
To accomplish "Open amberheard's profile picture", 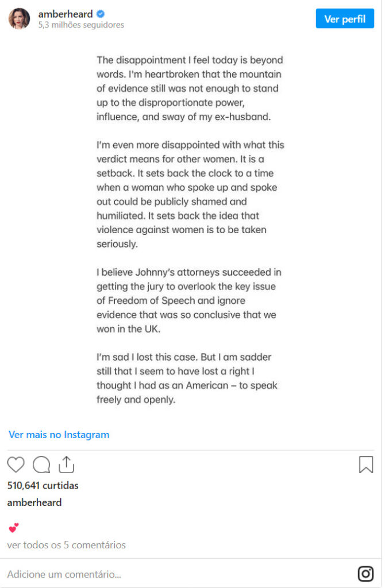I will pos(19,18).
